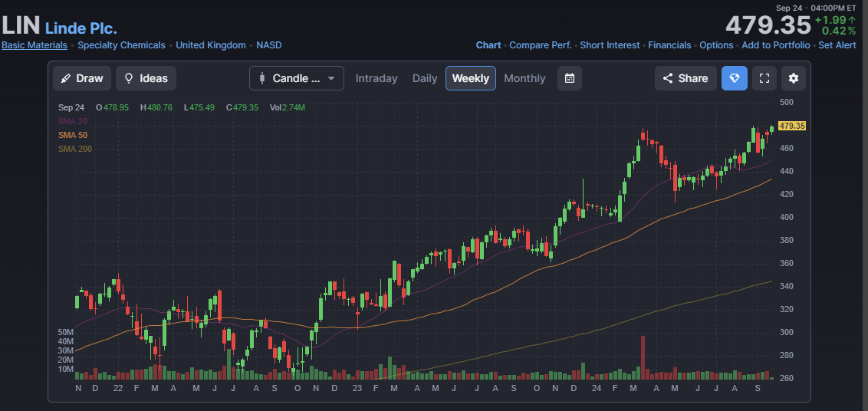
Task: Click the 479.35 price tag on axis
Action: point(791,127)
